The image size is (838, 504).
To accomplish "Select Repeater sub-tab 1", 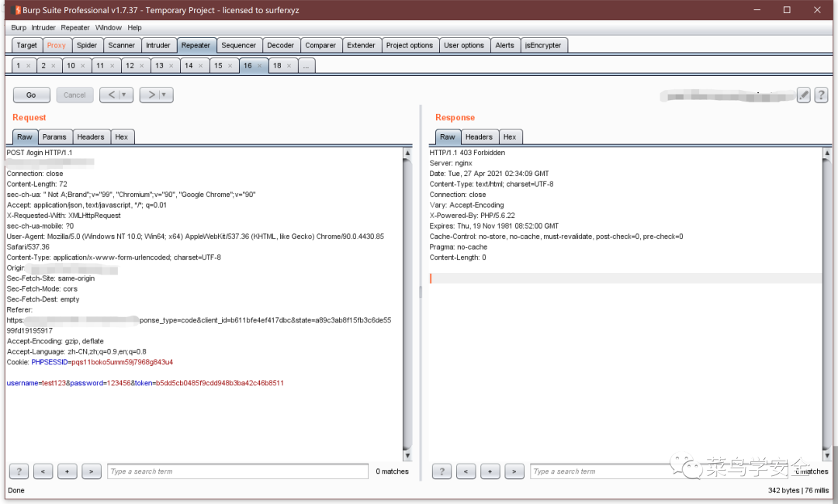I will point(18,66).
